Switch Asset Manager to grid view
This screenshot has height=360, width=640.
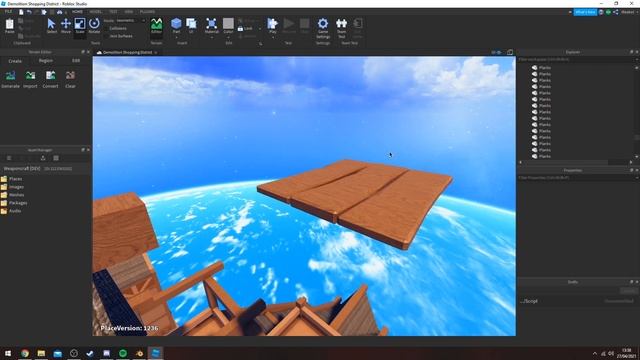[x=56, y=158]
